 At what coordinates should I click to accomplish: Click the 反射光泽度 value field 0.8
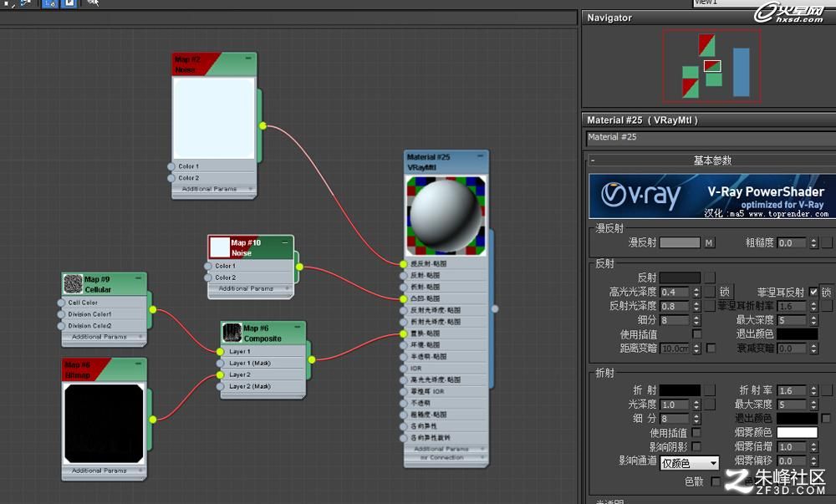pyautogui.click(x=675, y=306)
